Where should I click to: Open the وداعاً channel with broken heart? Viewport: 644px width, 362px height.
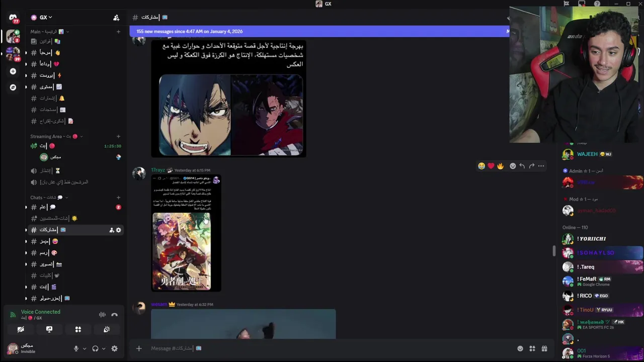click(75, 64)
